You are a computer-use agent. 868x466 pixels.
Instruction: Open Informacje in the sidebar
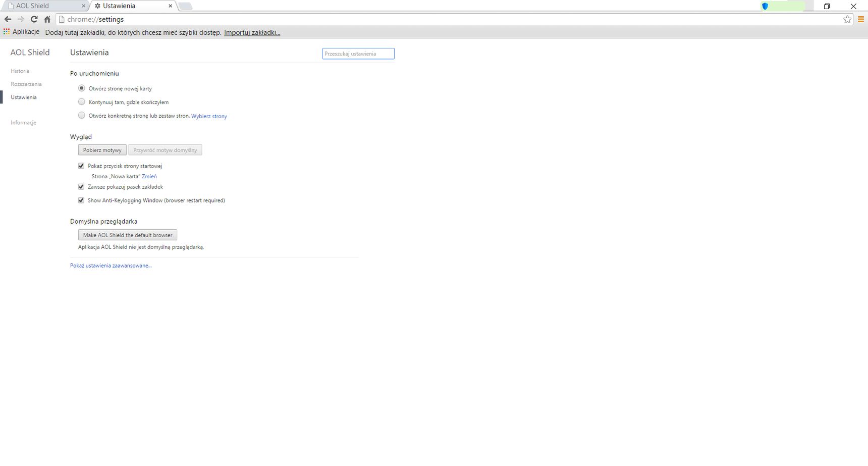click(24, 123)
